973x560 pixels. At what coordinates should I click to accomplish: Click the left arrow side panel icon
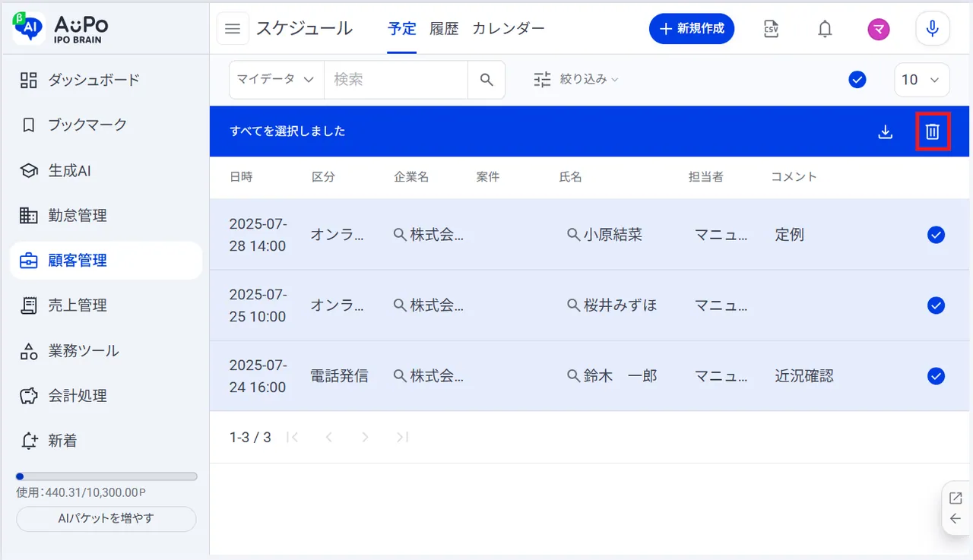point(956,519)
